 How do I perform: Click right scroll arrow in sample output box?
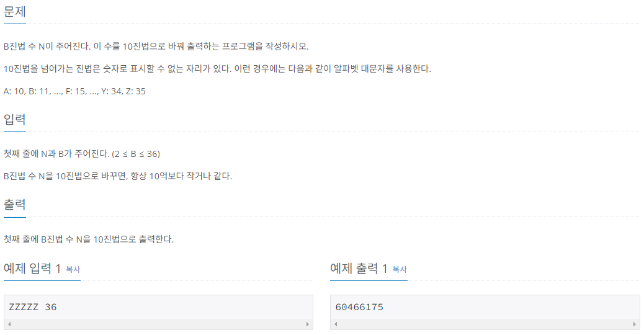634,324
